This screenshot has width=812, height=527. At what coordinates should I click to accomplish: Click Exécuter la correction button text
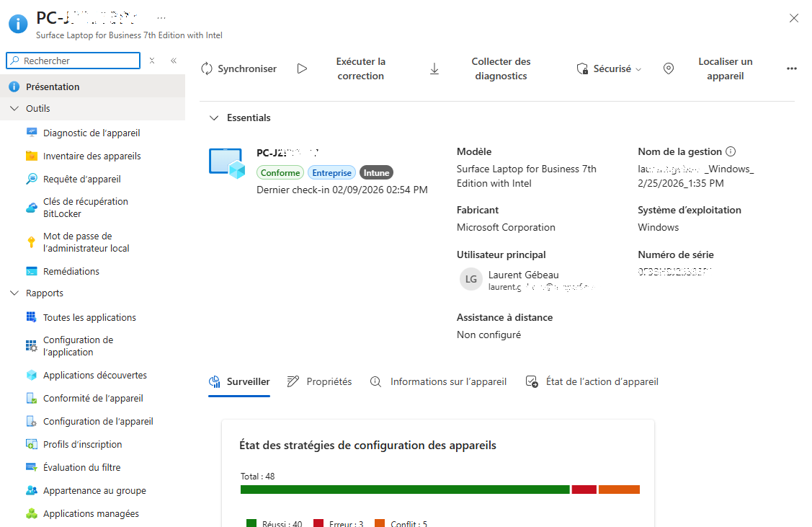pos(361,69)
